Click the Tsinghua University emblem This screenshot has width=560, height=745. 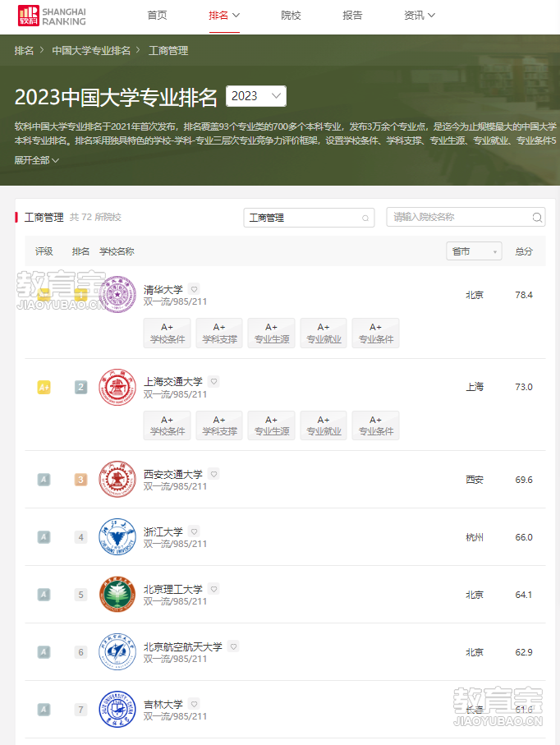(117, 295)
